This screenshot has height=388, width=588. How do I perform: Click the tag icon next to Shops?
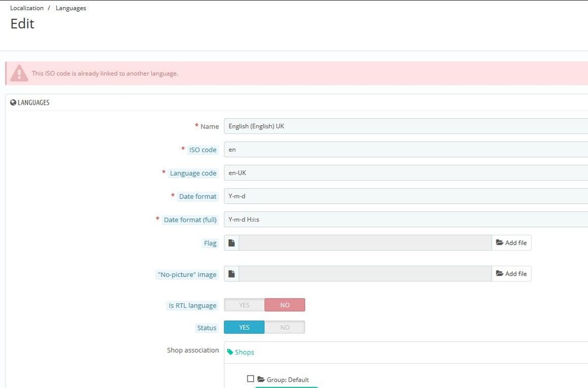click(x=230, y=352)
